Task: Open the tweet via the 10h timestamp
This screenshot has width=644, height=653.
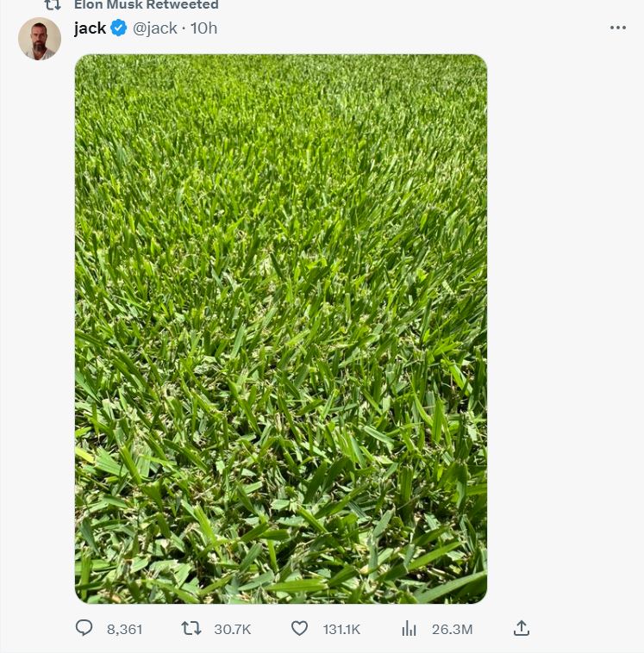Action: [x=203, y=28]
